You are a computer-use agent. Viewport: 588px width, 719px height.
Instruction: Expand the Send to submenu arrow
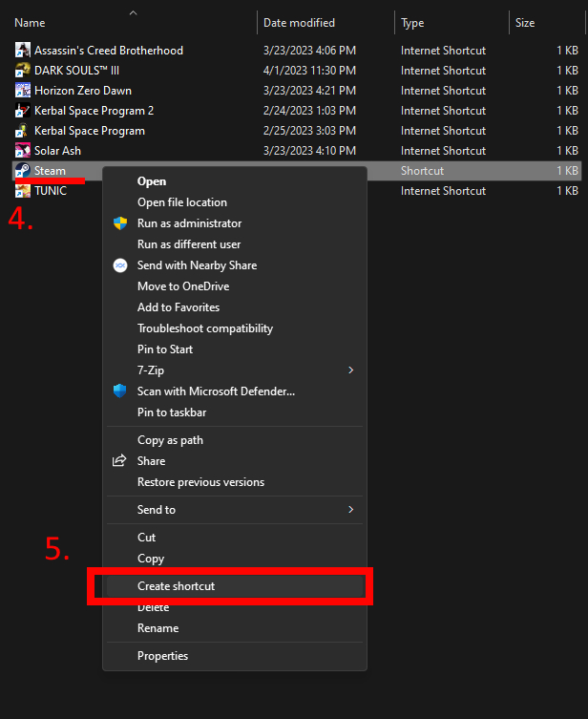coord(350,510)
